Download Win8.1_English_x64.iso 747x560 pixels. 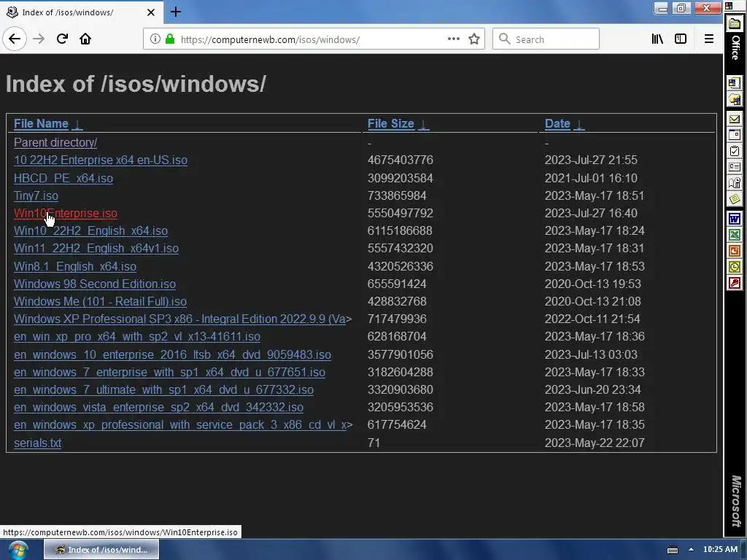[75, 267]
